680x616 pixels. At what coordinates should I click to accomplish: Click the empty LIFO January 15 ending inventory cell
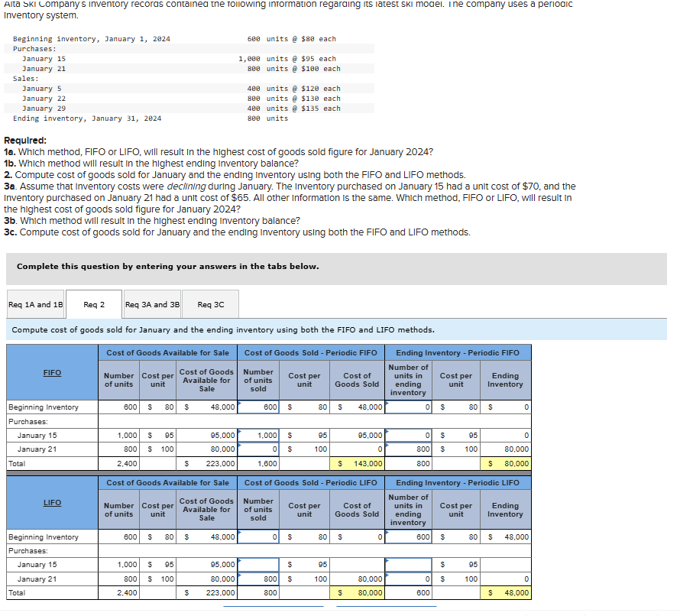tap(406, 565)
